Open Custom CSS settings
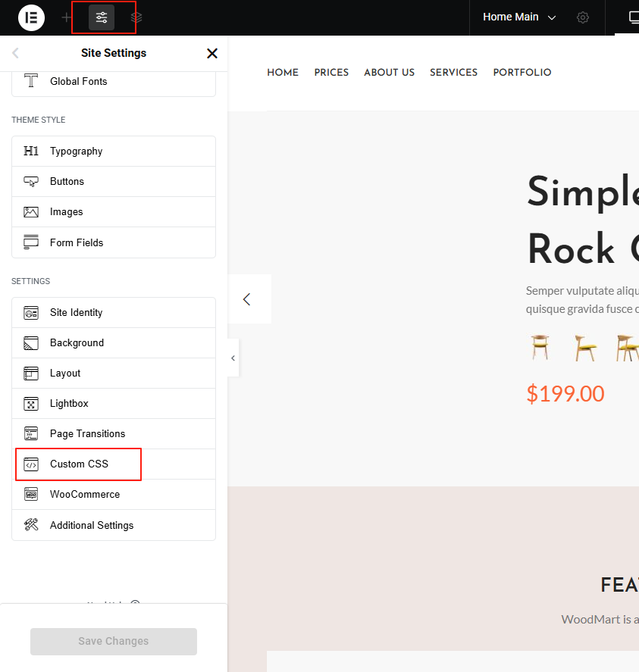Viewport: 639px width, 672px height. coord(79,464)
